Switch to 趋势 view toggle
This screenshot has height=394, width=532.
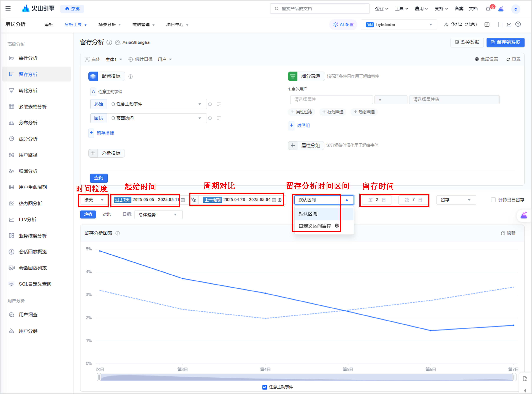(88, 214)
